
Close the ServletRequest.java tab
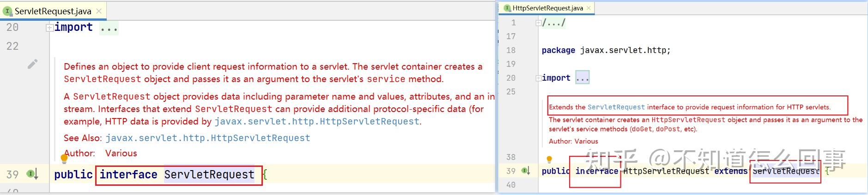tap(99, 11)
